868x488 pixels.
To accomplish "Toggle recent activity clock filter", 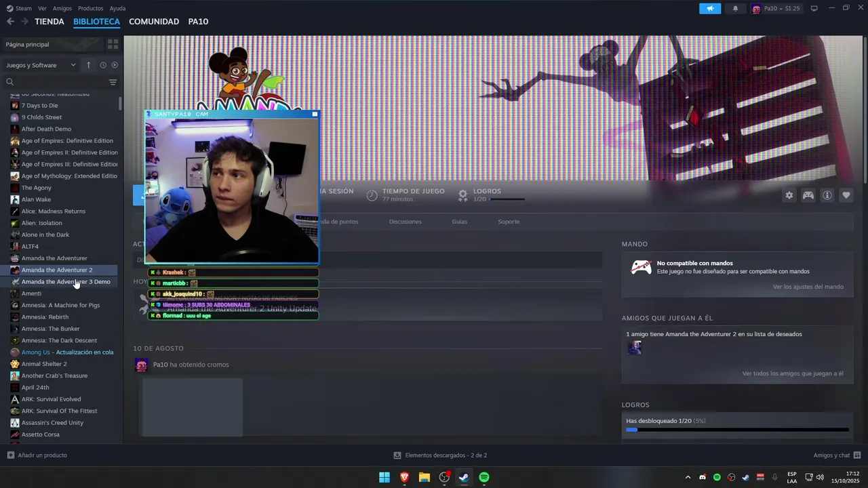I will click(103, 65).
